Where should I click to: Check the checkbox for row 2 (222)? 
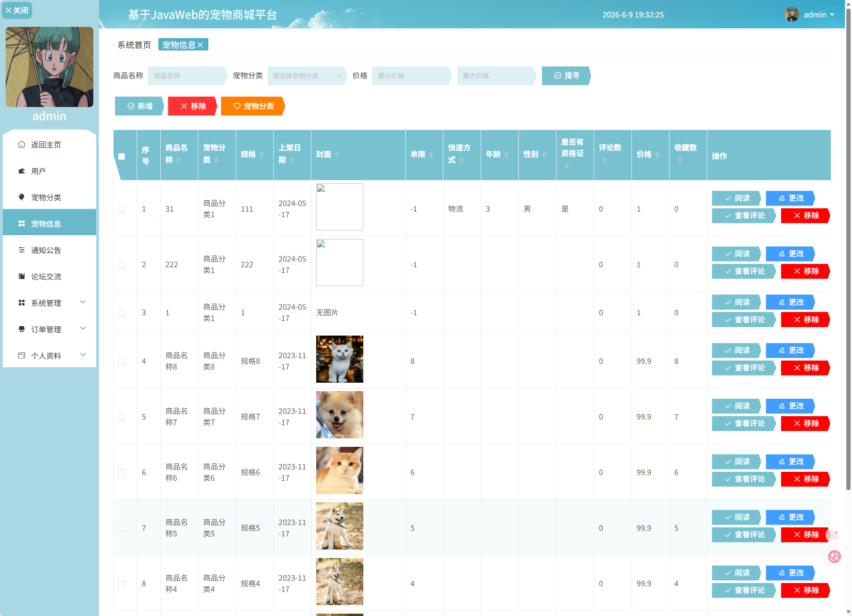[122, 265]
